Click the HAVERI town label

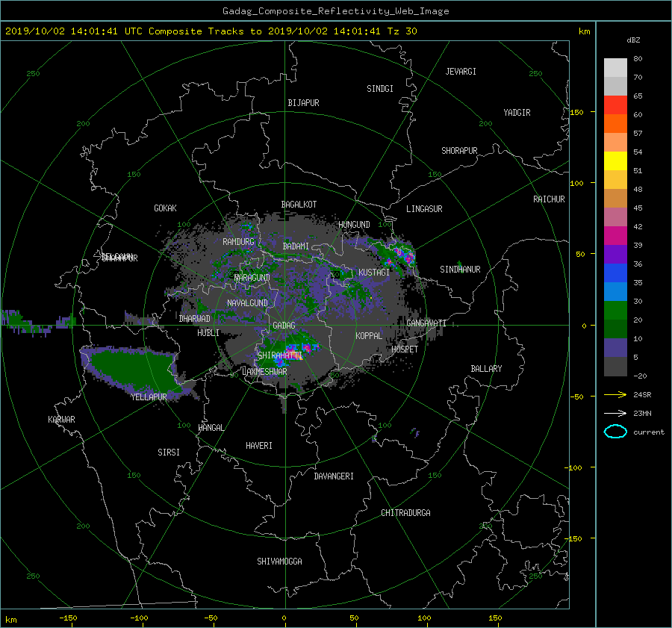coord(259,446)
